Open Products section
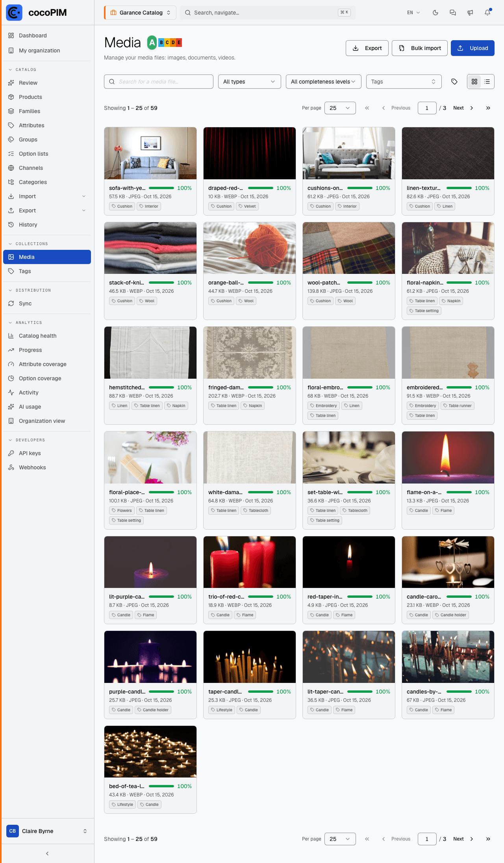The image size is (504, 863). click(x=47, y=97)
